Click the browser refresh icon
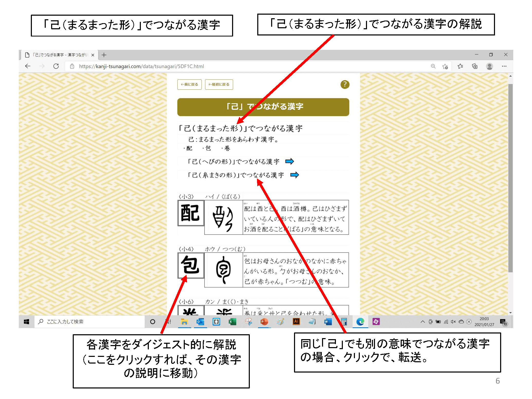This screenshot has width=532, height=399. tap(56, 66)
